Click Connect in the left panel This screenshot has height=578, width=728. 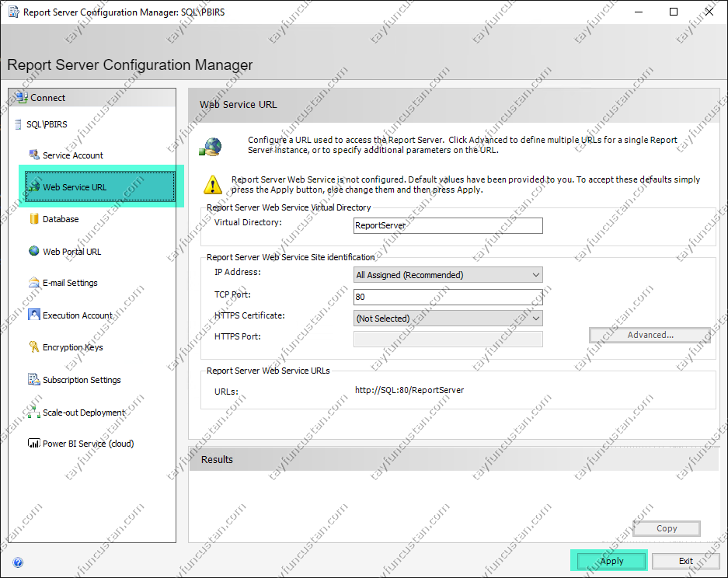point(48,98)
